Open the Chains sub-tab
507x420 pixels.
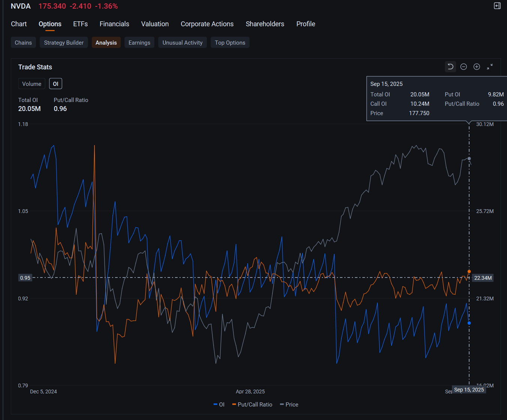click(x=23, y=43)
